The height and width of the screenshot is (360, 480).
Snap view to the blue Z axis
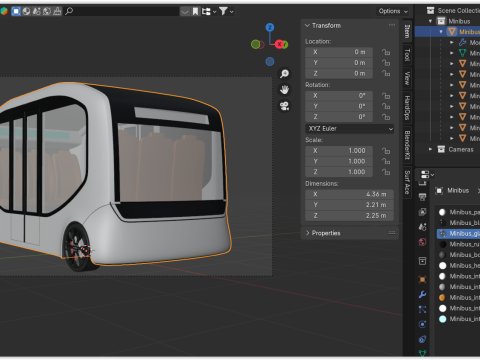270,27
